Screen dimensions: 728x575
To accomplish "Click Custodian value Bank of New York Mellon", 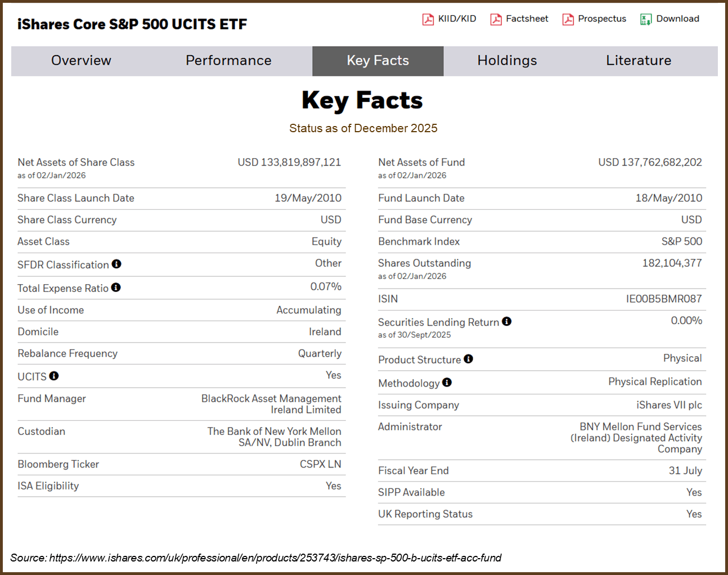I will coord(275,437).
